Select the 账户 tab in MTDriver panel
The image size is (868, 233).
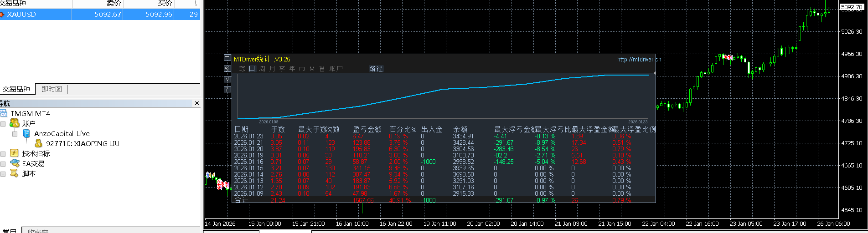pos(336,69)
